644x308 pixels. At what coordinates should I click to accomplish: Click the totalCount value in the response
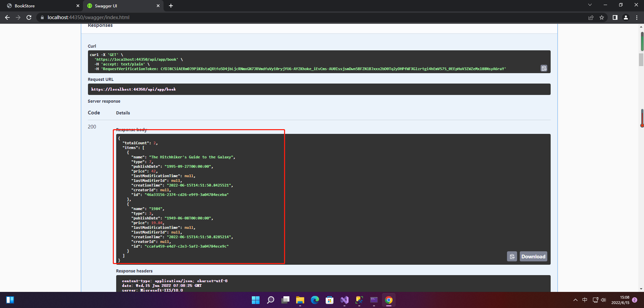[155, 143]
